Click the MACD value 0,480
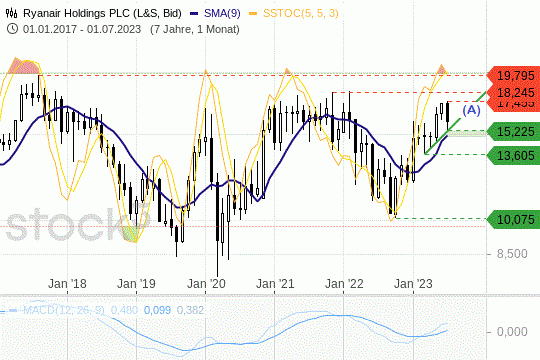The height and width of the screenshot is (360, 540). 124,310
